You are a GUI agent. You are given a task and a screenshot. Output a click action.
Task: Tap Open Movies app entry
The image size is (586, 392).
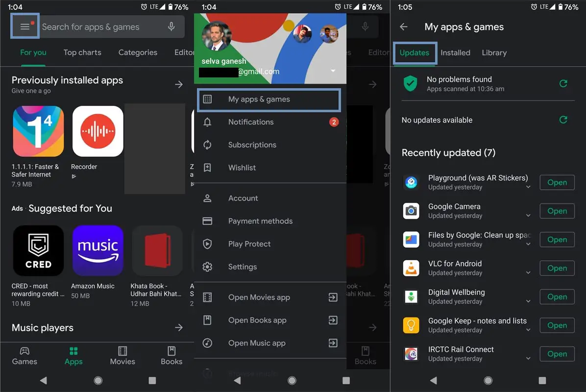point(270,297)
